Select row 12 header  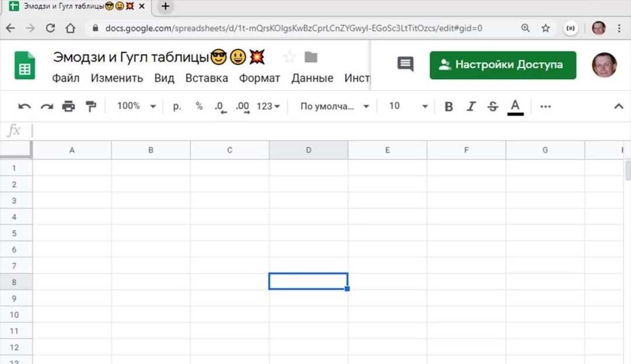pyautogui.click(x=15, y=347)
